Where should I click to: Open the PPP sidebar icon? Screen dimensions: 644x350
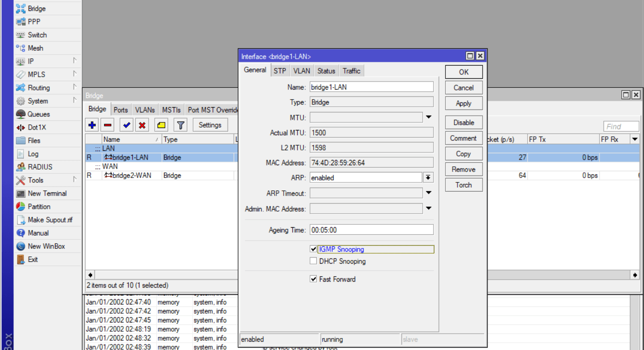click(x=21, y=22)
